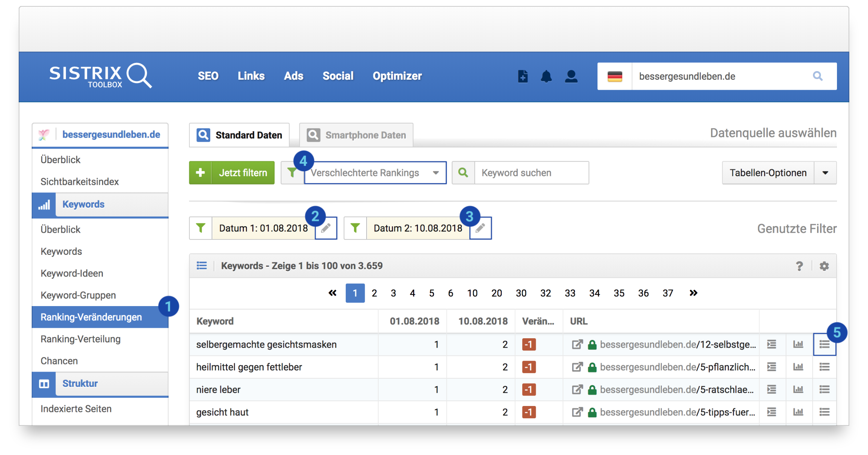Edit the Datum 2 filter pencil icon

coord(480,228)
